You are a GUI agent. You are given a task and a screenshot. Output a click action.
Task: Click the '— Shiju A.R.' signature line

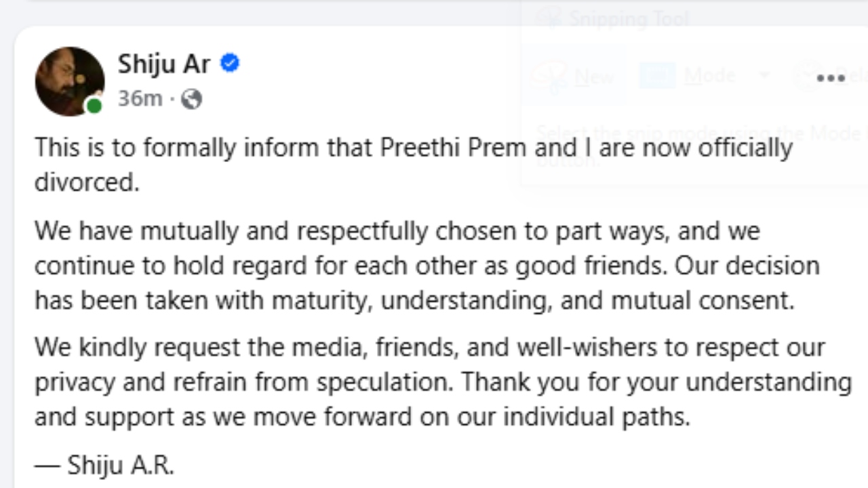(x=104, y=466)
